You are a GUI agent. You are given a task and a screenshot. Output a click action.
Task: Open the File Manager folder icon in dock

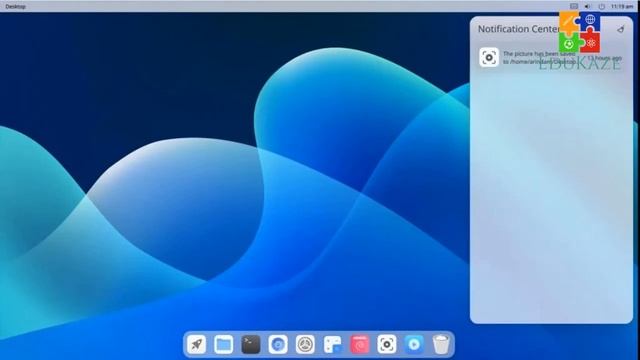[224, 344]
